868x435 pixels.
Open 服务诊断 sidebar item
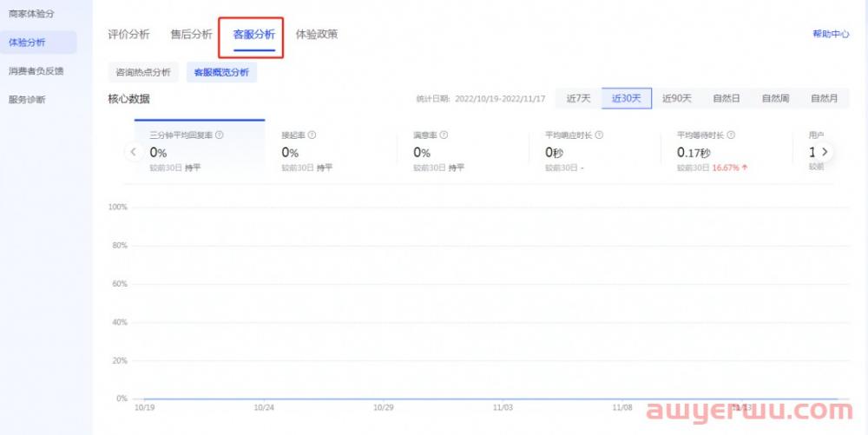click(27, 100)
